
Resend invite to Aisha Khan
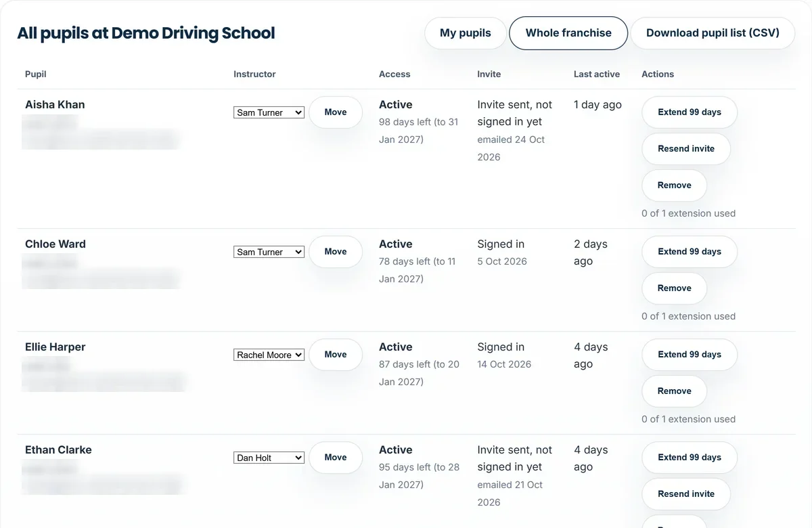tap(686, 149)
